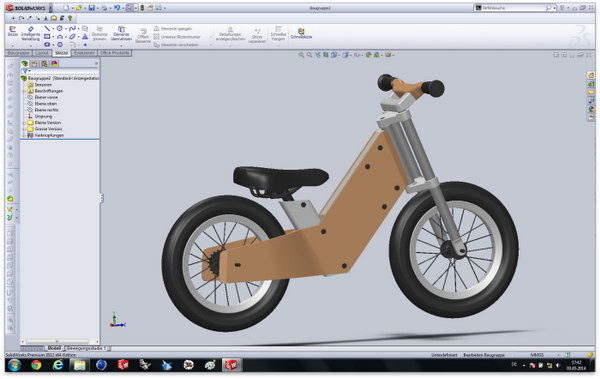Click Lineares Skizzenmuster button
This screenshot has height=379, width=600.
(177, 37)
